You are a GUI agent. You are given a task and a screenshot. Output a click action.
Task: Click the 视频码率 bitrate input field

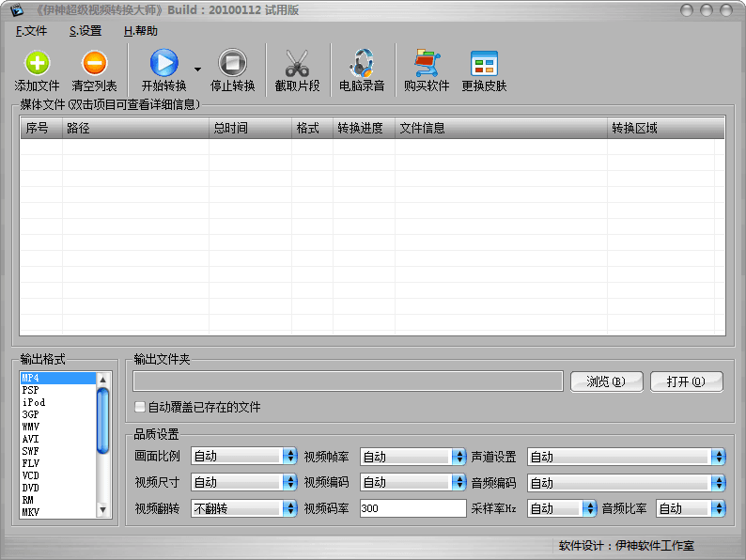coord(412,508)
